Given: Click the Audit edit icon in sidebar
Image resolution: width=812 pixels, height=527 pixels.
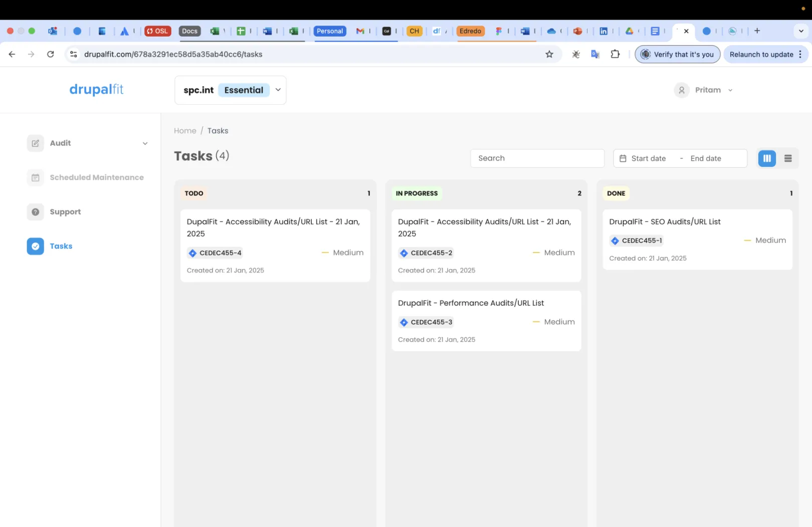Looking at the screenshot, I should click(35, 143).
